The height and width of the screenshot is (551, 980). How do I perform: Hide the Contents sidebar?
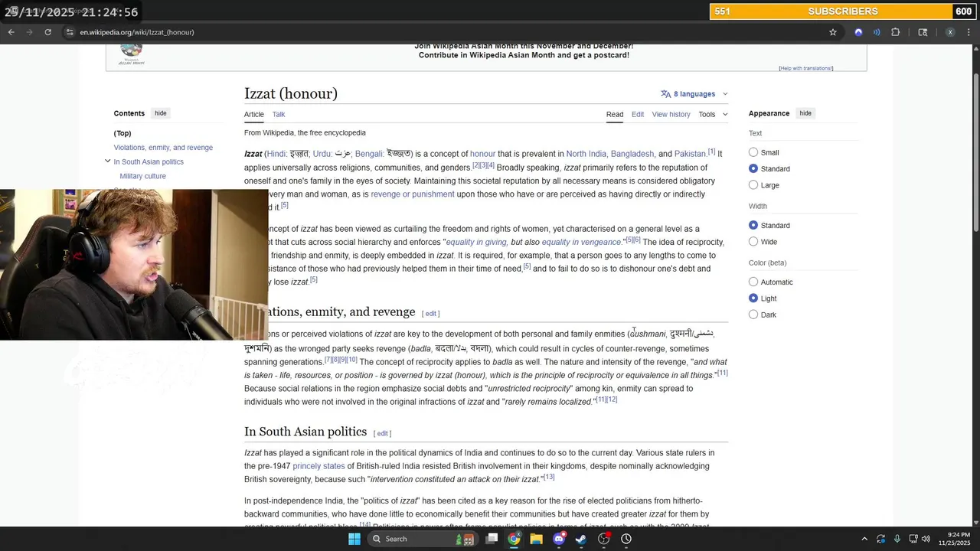click(x=160, y=113)
